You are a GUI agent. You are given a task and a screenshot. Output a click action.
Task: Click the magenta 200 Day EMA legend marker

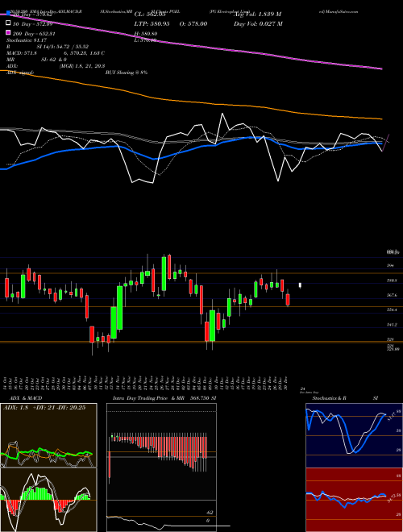(8, 33)
